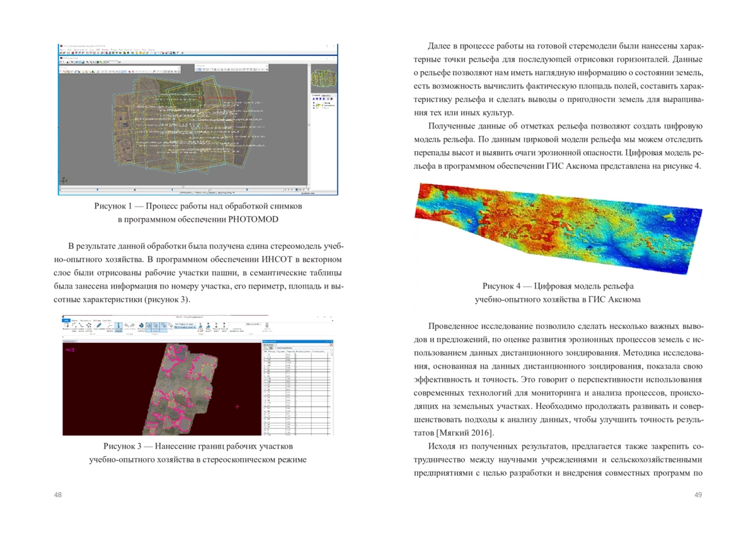Image resolution: width=756 pixels, height=535 pixels.
Task: Click the Мягкий 2016 citation reference
Action: (x=465, y=432)
